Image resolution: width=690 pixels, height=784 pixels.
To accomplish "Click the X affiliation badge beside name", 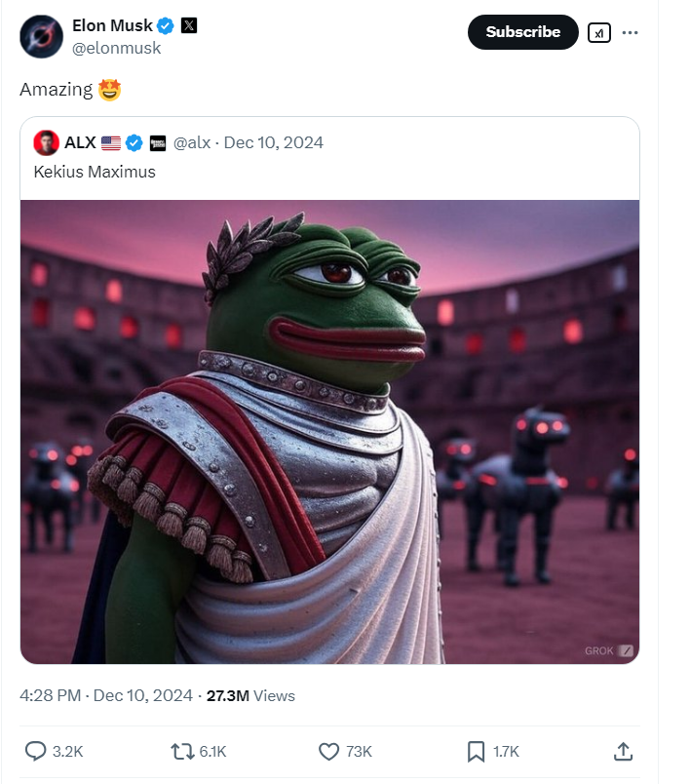I will click(189, 25).
